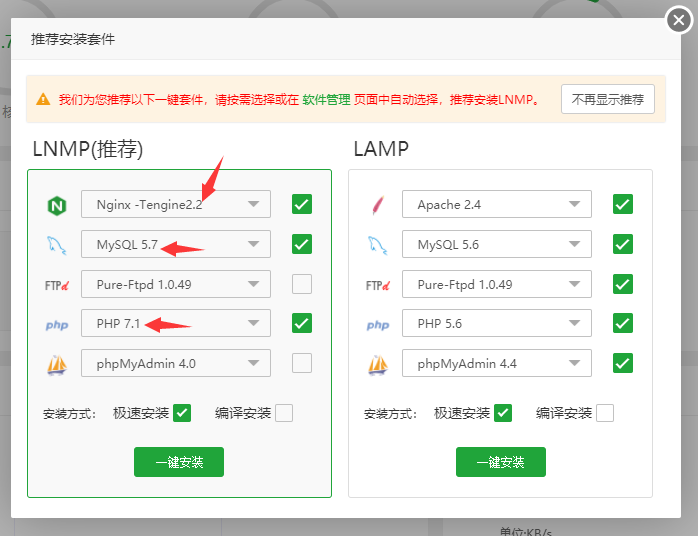Viewport: 698px width, 536px height.
Task: Click the orange warning icon in notice bar
Action: [43, 100]
